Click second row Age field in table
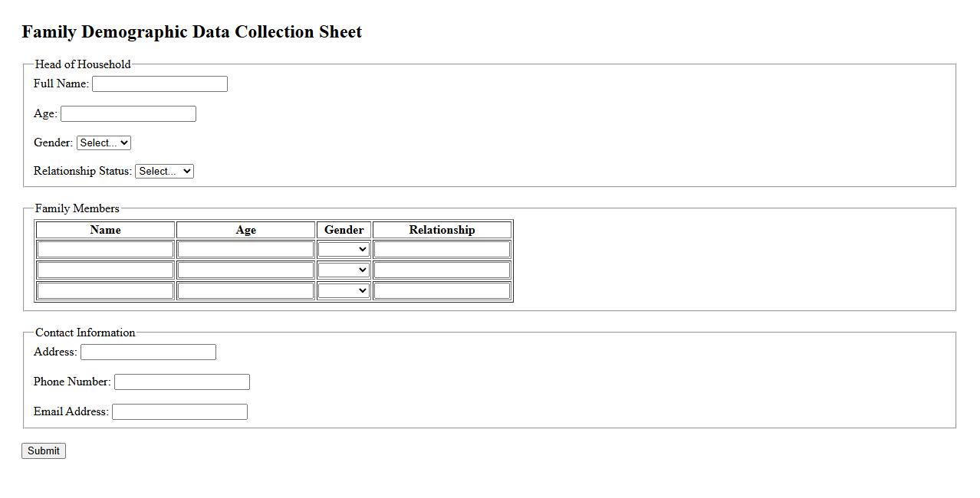 245,270
